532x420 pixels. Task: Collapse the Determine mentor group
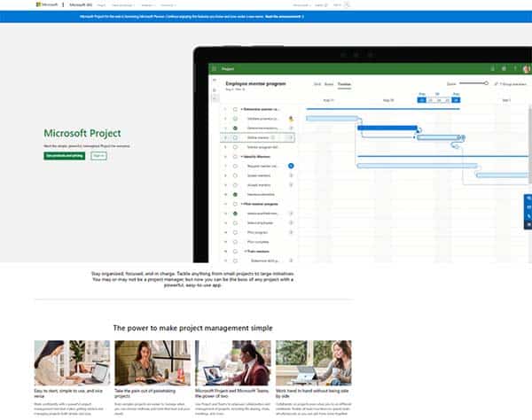click(242, 109)
